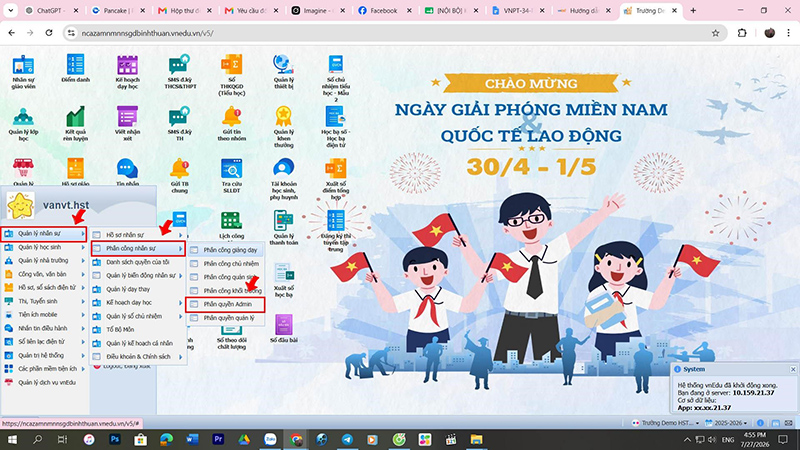Open the Điểm danh attendance icon

(75, 68)
